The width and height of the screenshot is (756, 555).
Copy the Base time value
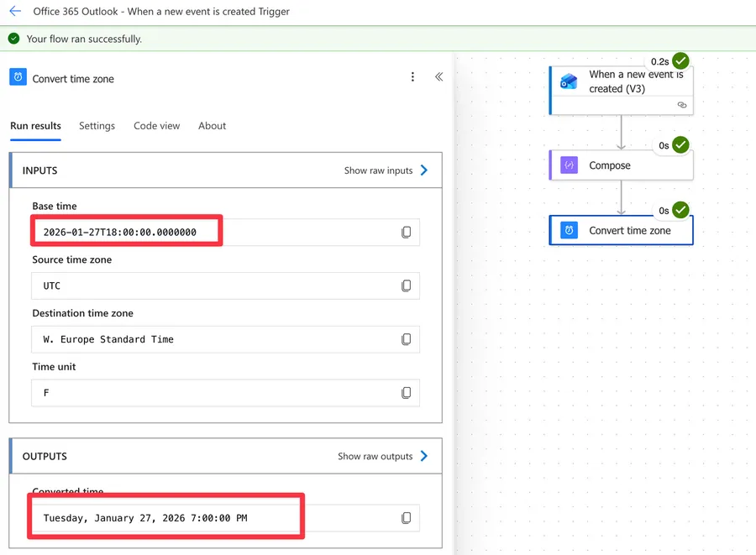point(406,233)
